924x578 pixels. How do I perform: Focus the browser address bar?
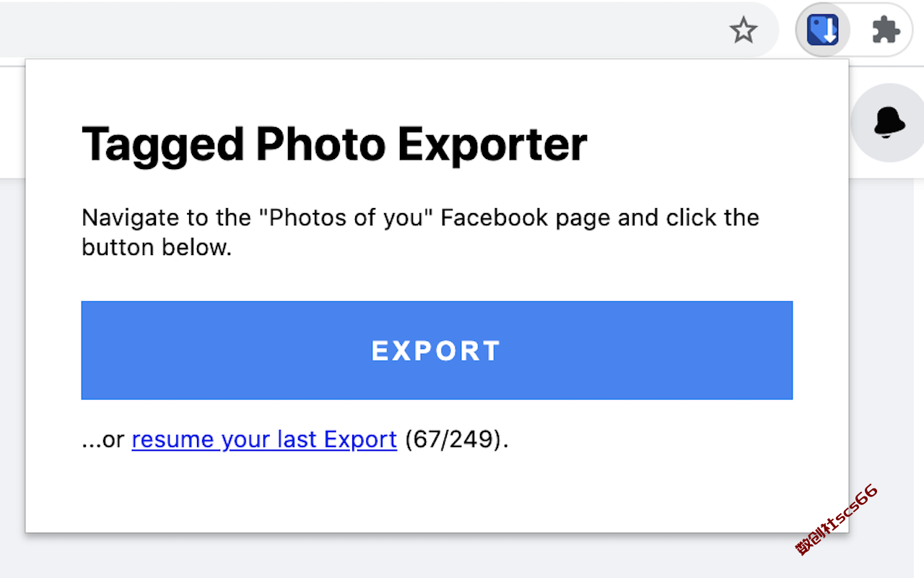[361, 30]
